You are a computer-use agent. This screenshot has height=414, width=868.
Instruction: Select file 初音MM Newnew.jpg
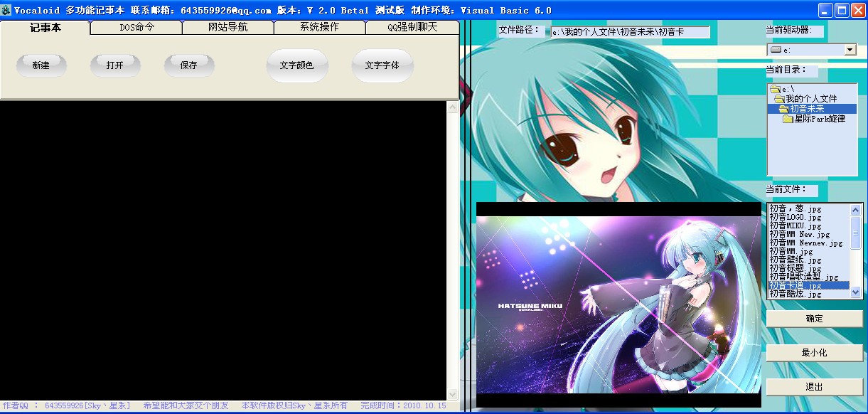(x=809, y=243)
